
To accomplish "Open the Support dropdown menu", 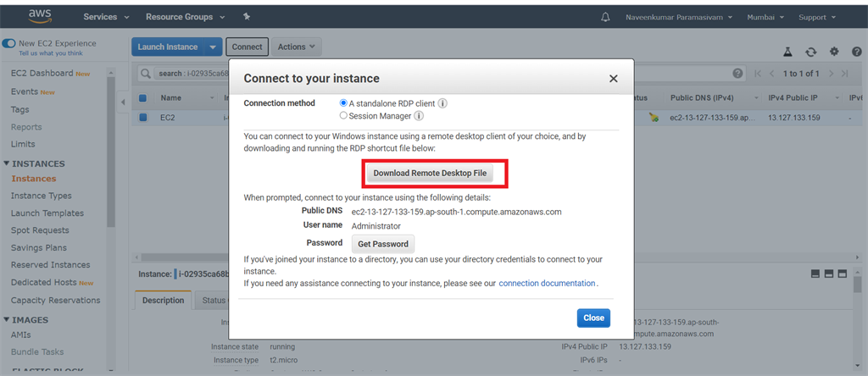I will [817, 17].
